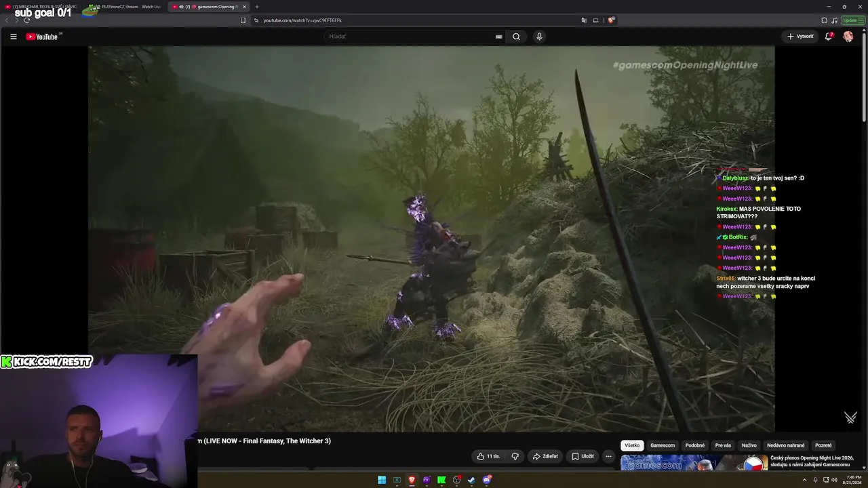Click the Vytvoriť create button
Viewport: 868px width, 488px height.
pos(800,37)
